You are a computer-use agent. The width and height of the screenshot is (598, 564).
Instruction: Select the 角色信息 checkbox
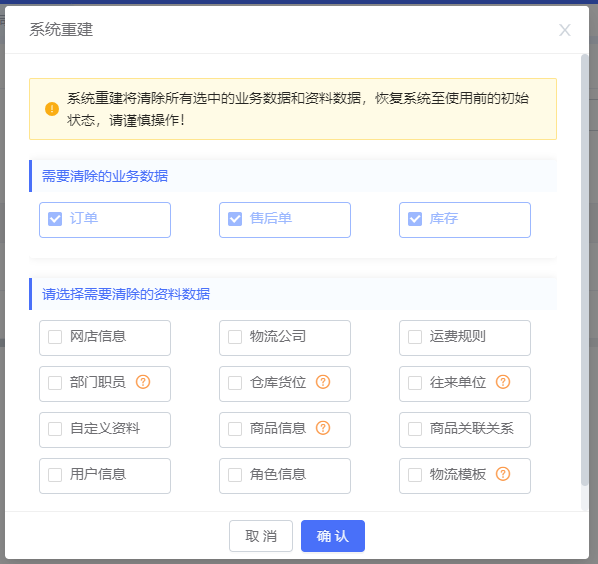(x=235, y=475)
